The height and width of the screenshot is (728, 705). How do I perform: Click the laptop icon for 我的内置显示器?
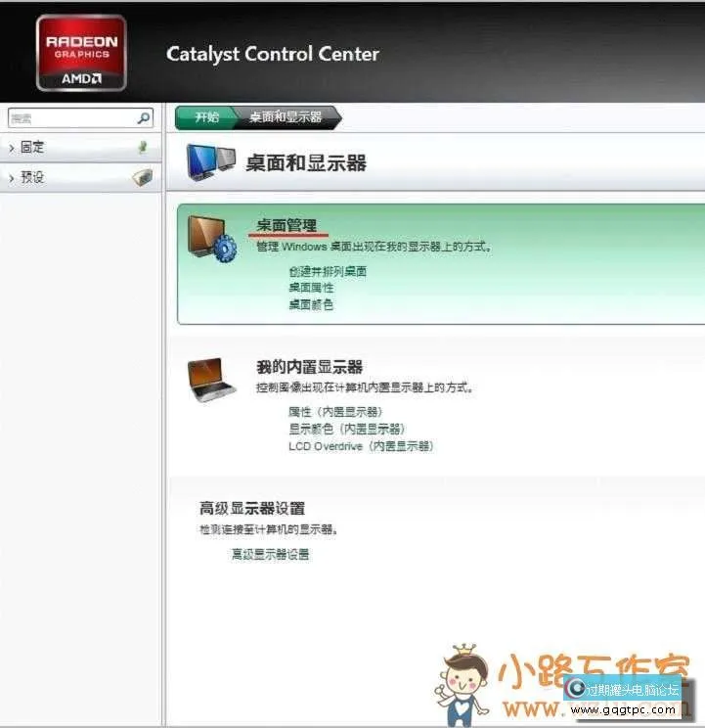point(212,381)
